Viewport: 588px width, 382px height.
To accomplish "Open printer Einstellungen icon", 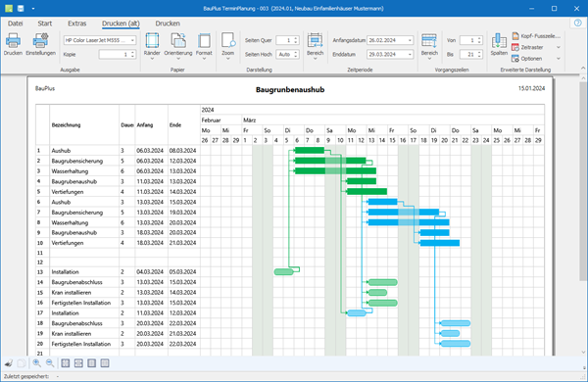I will coord(40,40).
